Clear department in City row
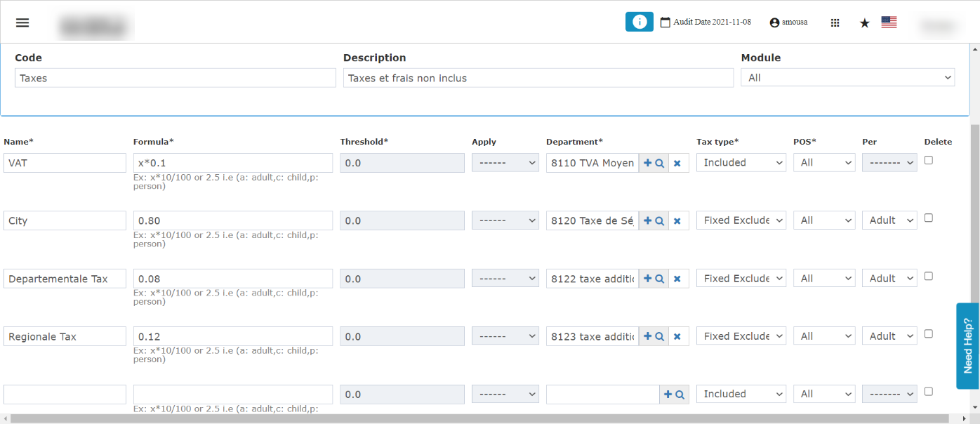This screenshot has width=980, height=424. coord(677,220)
